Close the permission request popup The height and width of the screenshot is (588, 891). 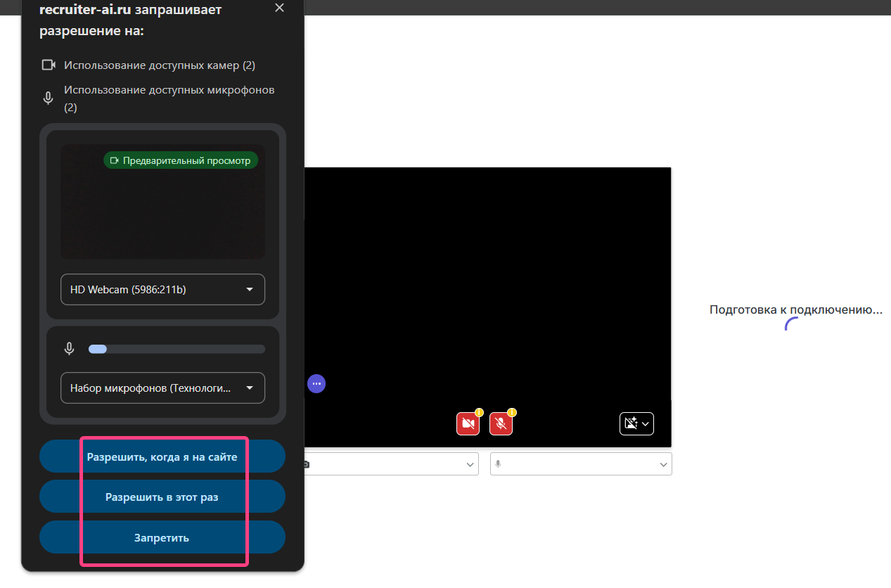click(279, 8)
